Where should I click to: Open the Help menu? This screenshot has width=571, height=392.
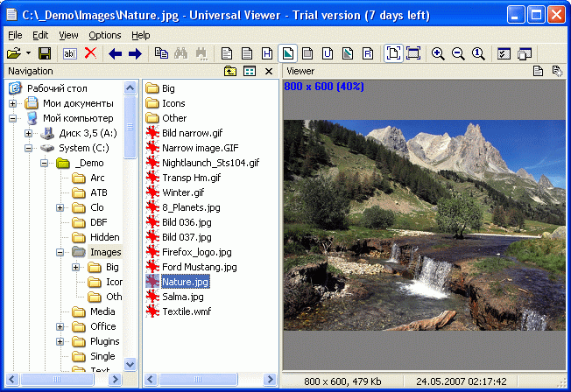point(141,35)
